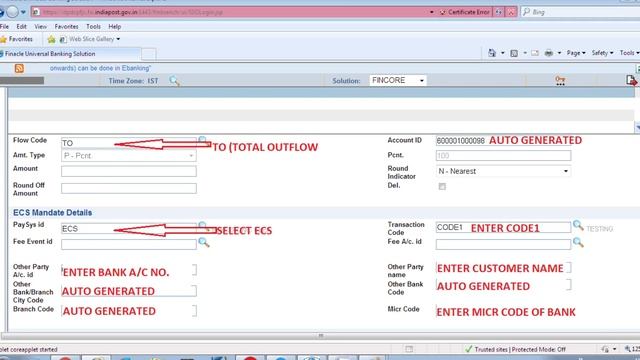Click the Flow Code input field
Viewport: 640px width, 360px height.
pos(129,143)
